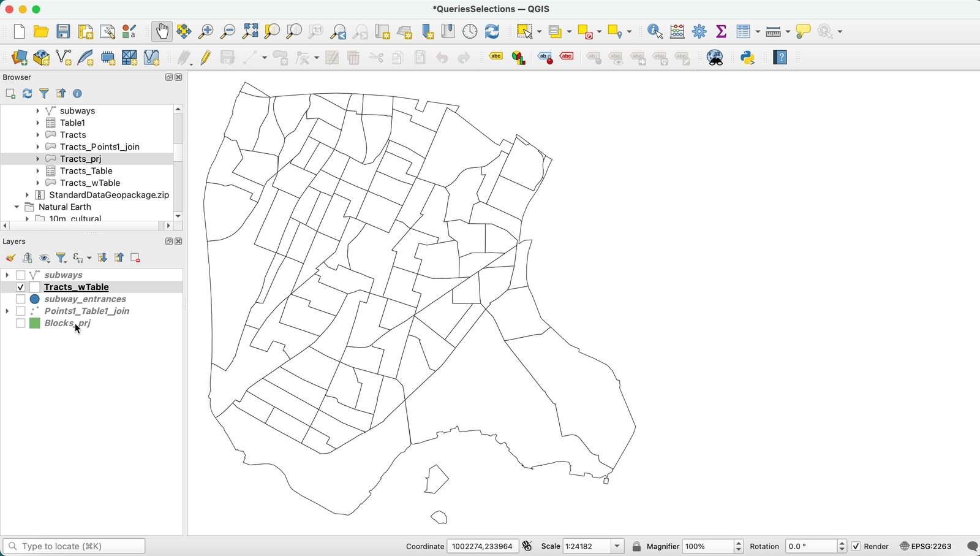Refresh the Browser panel

pos(27,93)
